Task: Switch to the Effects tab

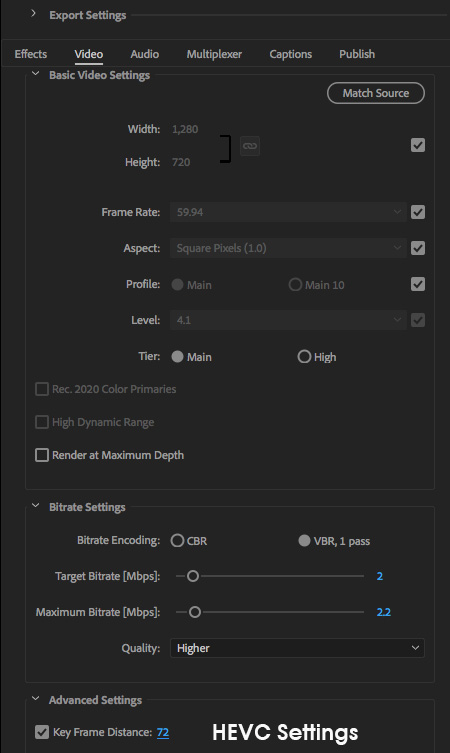Action: point(31,54)
